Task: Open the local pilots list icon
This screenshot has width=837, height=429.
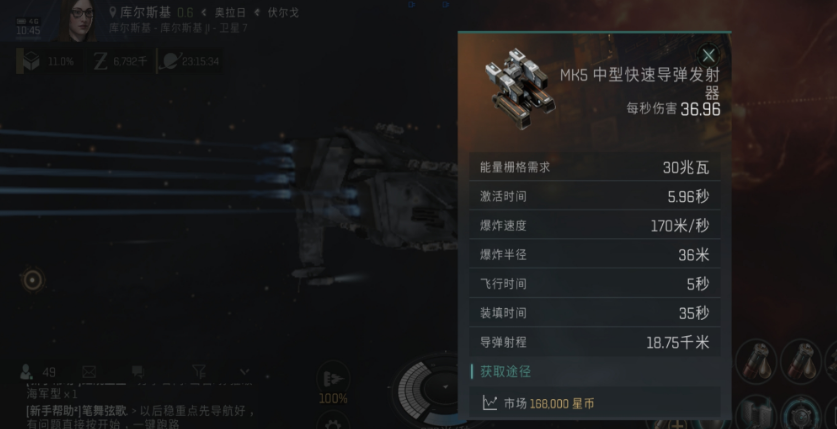Action: pyautogui.click(x=26, y=371)
